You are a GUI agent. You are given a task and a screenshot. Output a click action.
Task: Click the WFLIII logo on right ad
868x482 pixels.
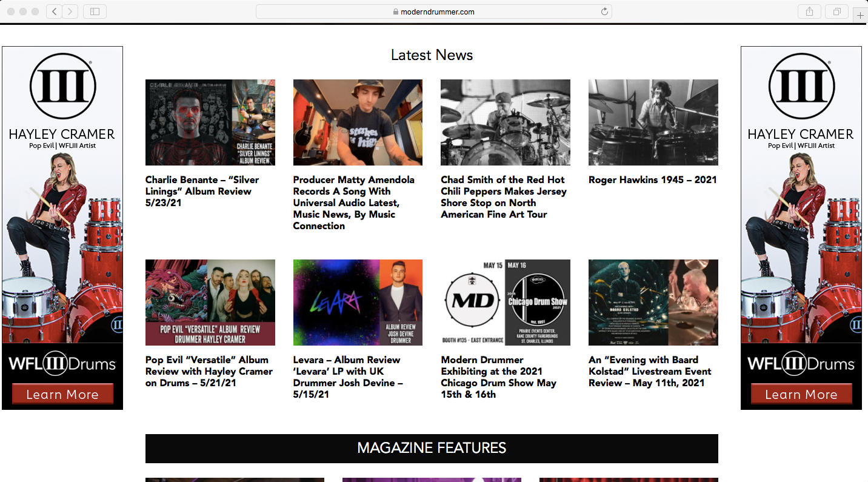pos(801,86)
